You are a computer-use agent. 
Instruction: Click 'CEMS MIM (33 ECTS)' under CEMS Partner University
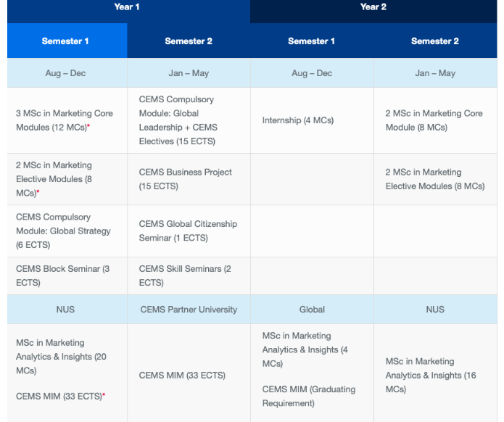(x=182, y=375)
